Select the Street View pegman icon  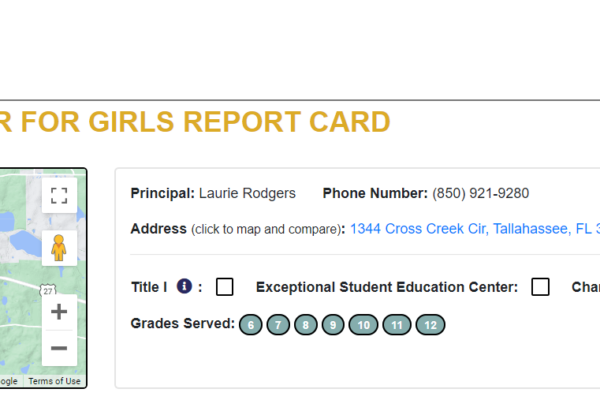click(x=59, y=248)
